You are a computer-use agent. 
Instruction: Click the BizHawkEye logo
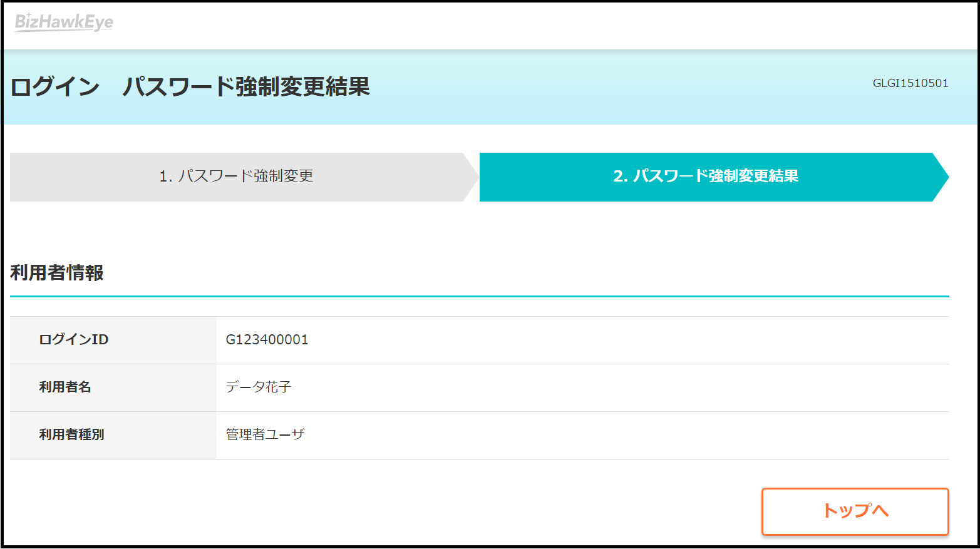point(64,23)
